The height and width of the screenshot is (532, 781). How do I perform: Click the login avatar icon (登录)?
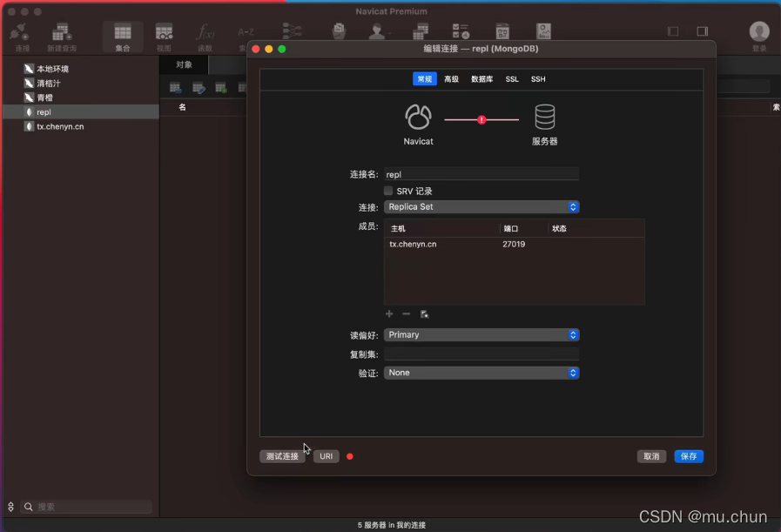tap(759, 31)
